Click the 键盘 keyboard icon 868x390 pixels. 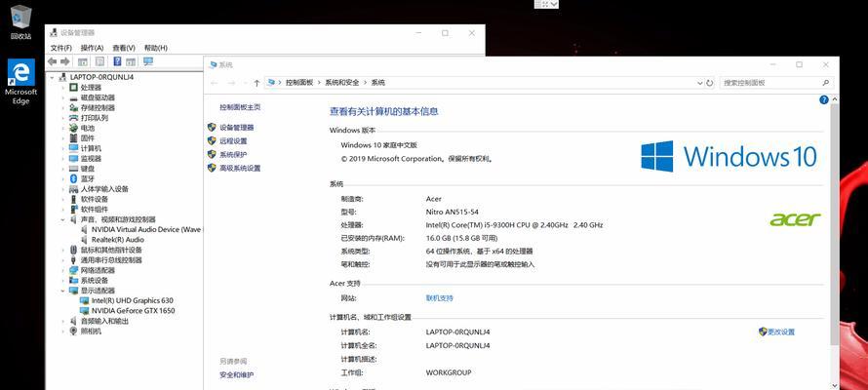click(x=73, y=169)
